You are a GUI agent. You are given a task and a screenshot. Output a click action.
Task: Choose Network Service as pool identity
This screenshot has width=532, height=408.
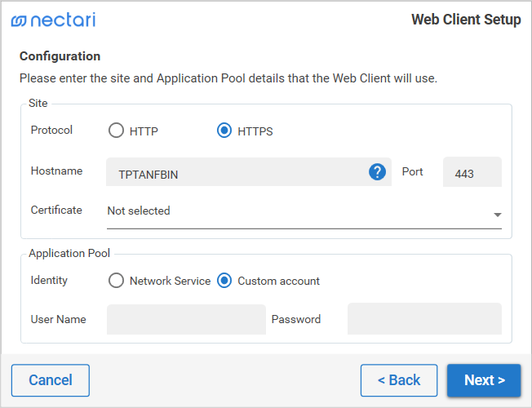coord(116,281)
